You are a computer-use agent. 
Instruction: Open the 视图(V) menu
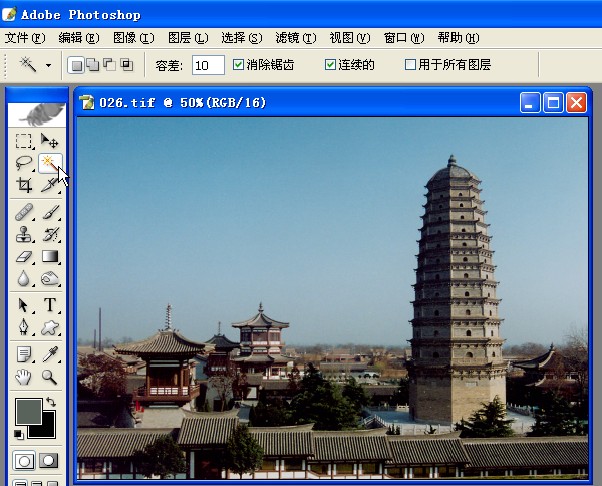[350, 38]
